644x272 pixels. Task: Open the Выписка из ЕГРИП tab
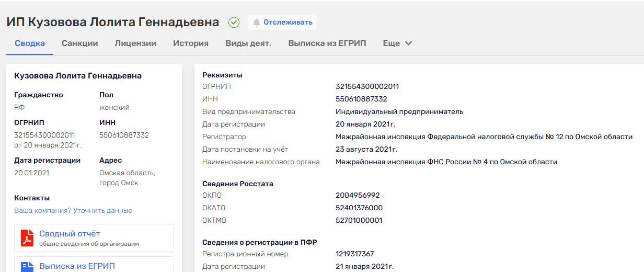[327, 43]
